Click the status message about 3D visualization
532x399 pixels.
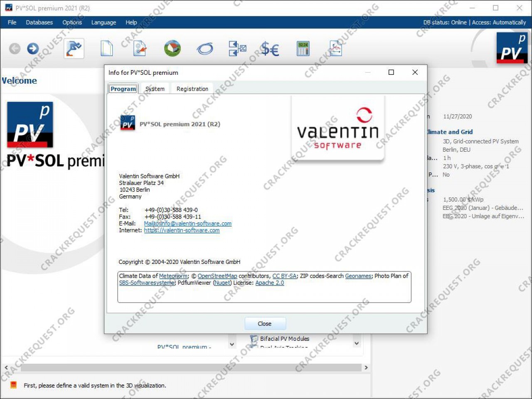coord(95,385)
